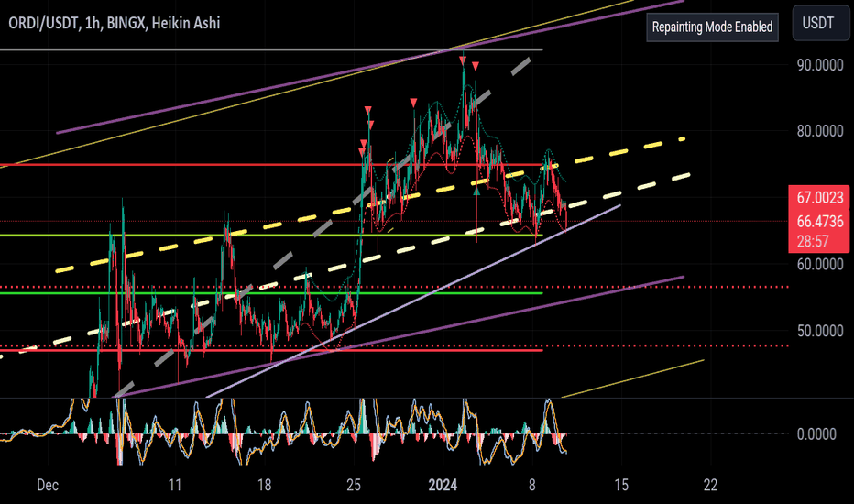Click the 28:57 countdown timer label
This screenshot has width=854, height=504.
pyautogui.click(x=813, y=241)
